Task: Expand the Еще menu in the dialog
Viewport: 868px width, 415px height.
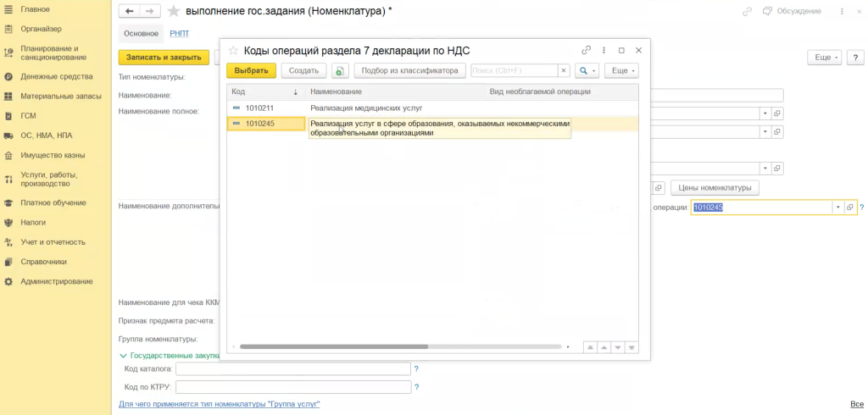Action: [x=620, y=71]
